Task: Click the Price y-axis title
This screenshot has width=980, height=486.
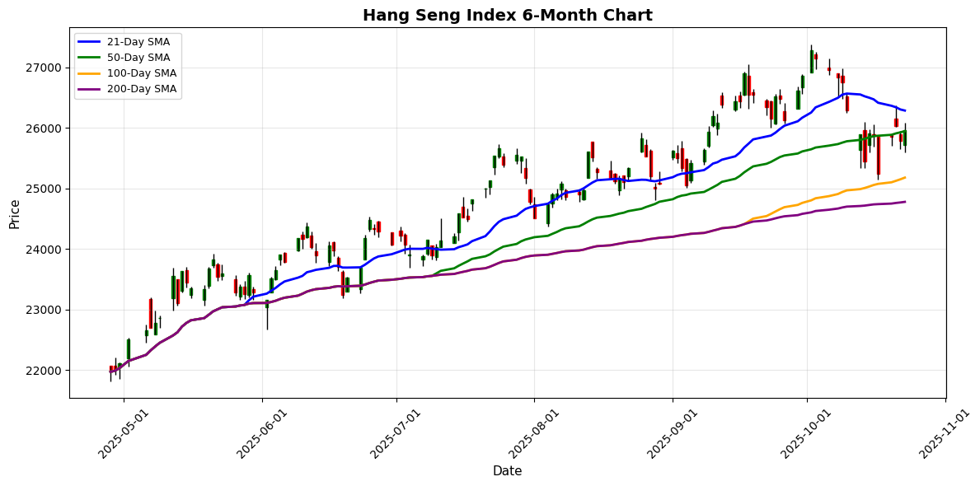Action: [x=14, y=213]
